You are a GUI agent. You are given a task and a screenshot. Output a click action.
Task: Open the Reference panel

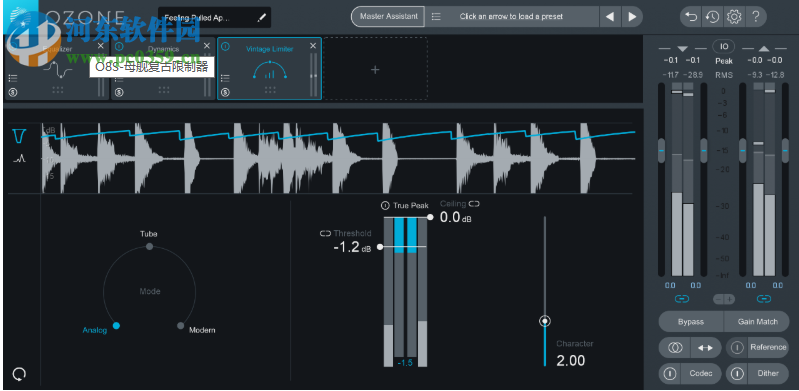pos(768,348)
